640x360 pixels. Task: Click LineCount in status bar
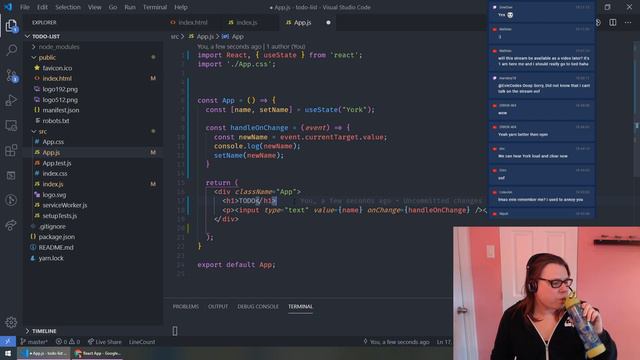click(142, 342)
